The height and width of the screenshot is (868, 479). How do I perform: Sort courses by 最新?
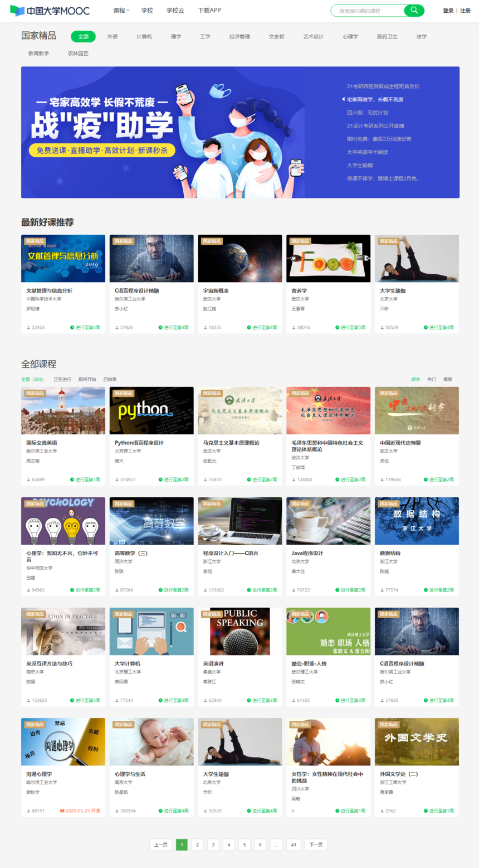(x=448, y=379)
